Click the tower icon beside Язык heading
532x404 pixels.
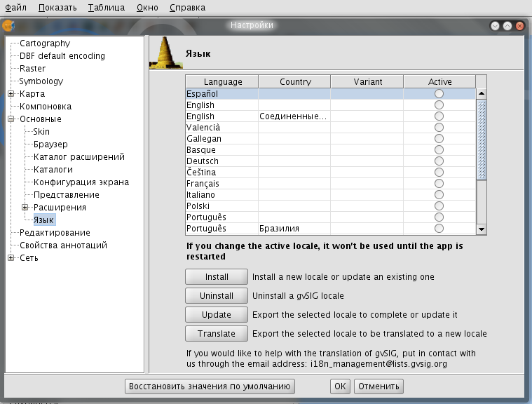166,53
